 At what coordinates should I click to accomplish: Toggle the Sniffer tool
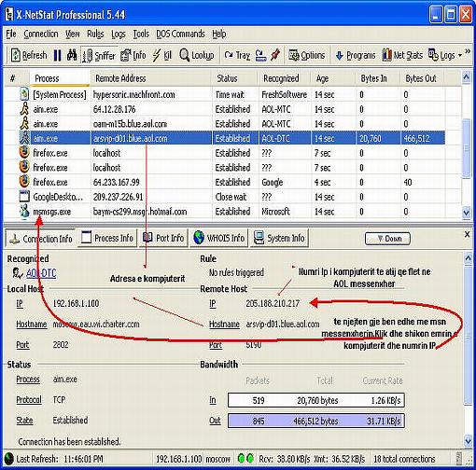tap(99, 56)
